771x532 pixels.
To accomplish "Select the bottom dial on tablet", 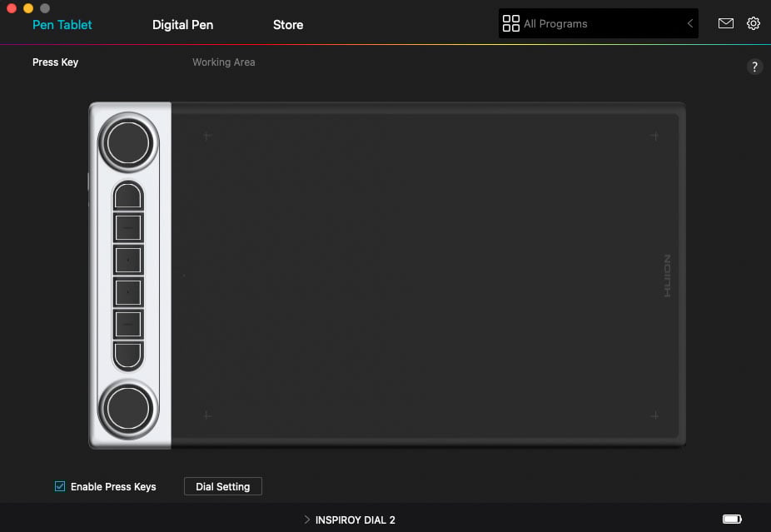I will 128,409.
